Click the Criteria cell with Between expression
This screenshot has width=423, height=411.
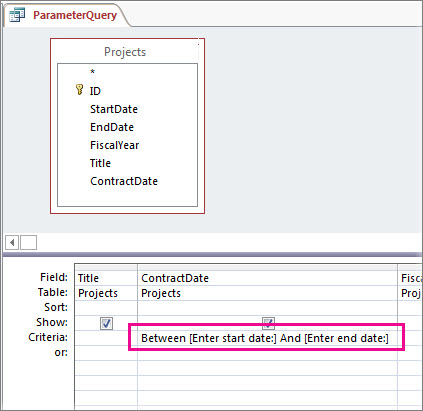[267, 338]
